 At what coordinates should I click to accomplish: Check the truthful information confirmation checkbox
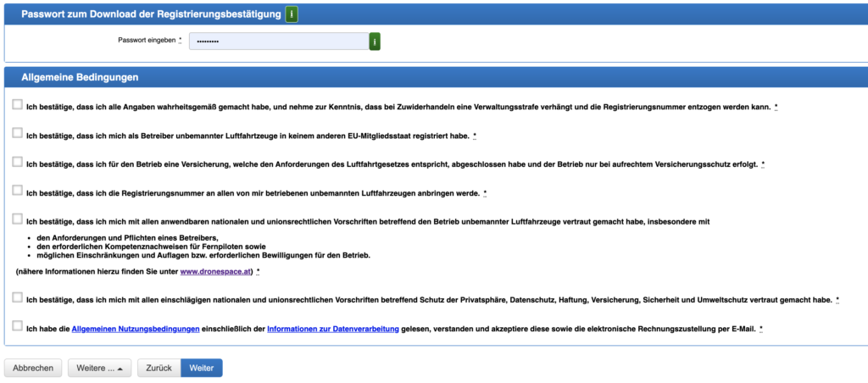[18, 105]
